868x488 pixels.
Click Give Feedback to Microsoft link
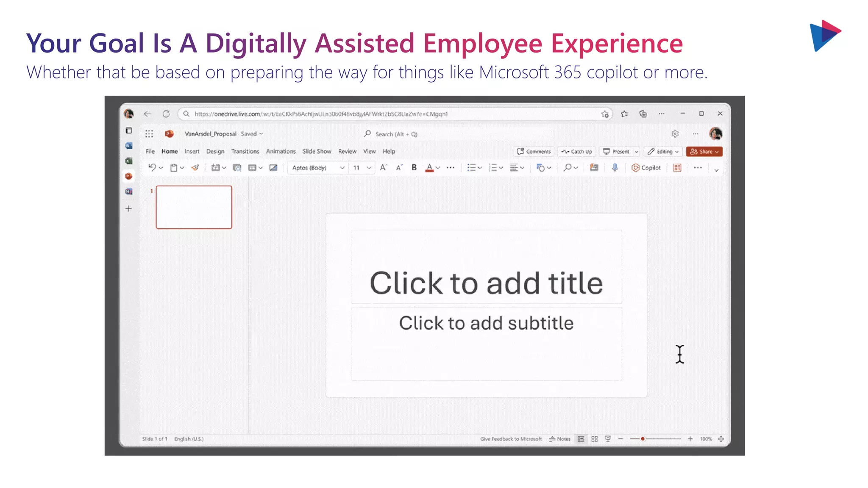pyautogui.click(x=511, y=439)
